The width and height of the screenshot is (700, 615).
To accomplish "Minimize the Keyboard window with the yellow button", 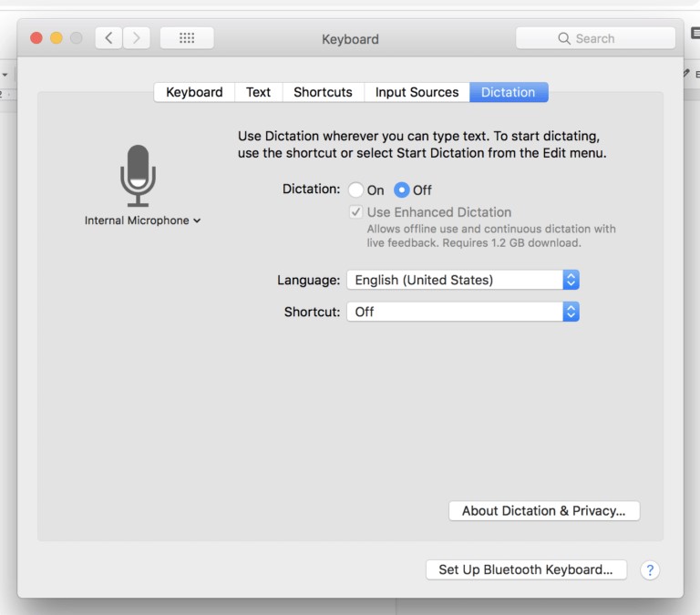I will [57, 38].
